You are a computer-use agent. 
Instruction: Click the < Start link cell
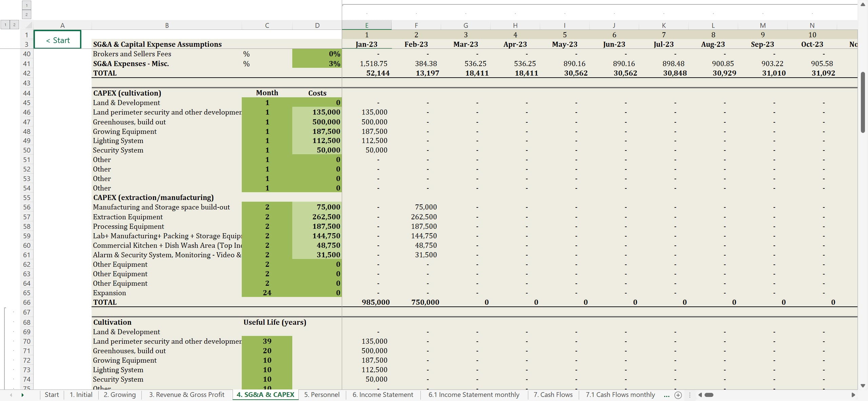[58, 40]
